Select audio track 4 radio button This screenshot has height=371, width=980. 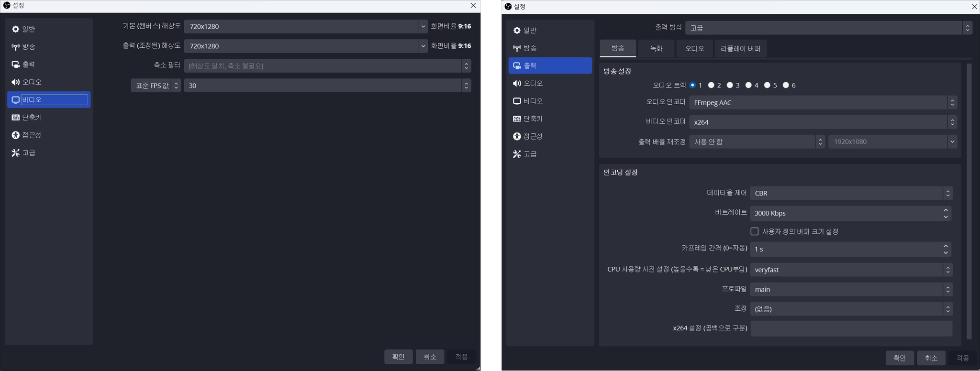pyautogui.click(x=749, y=85)
